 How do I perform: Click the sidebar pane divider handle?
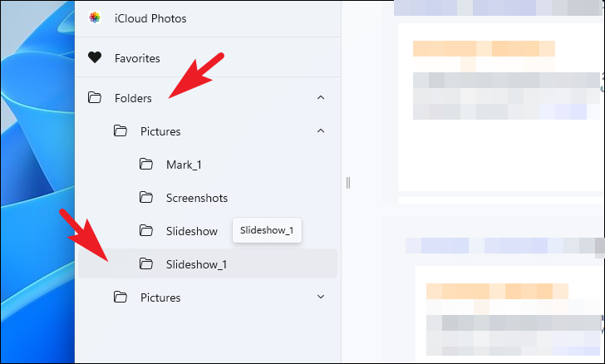[348, 182]
